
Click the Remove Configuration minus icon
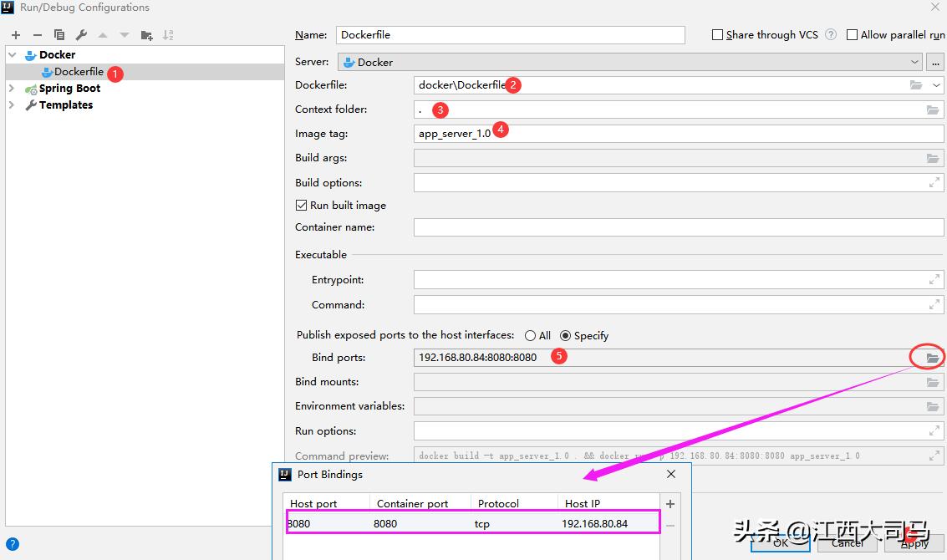click(x=37, y=35)
